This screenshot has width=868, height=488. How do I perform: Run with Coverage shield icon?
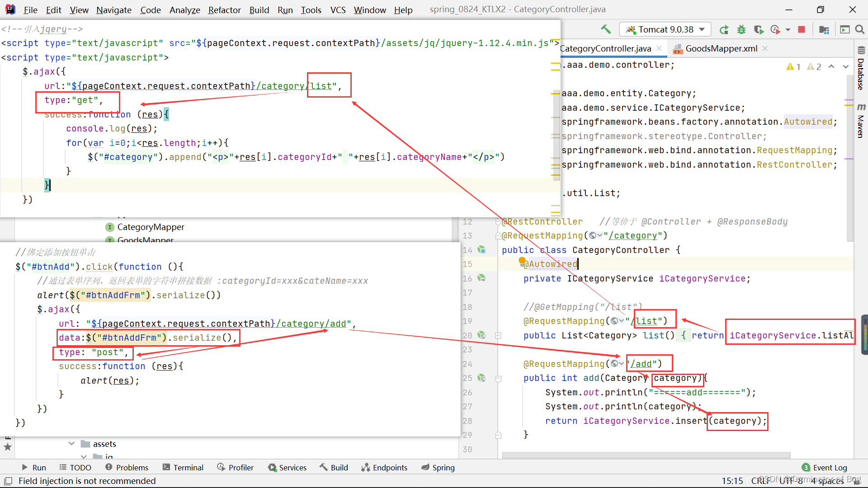click(759, 30)
